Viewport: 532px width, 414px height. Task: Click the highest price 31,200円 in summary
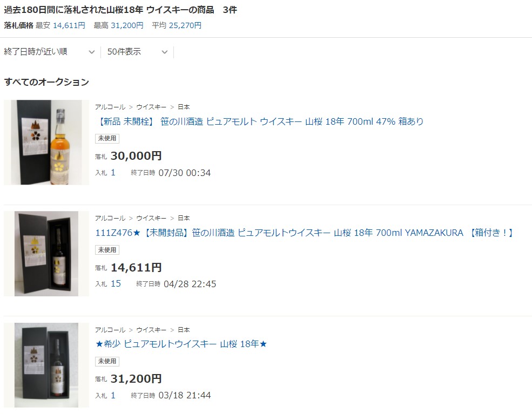point(127,25)
